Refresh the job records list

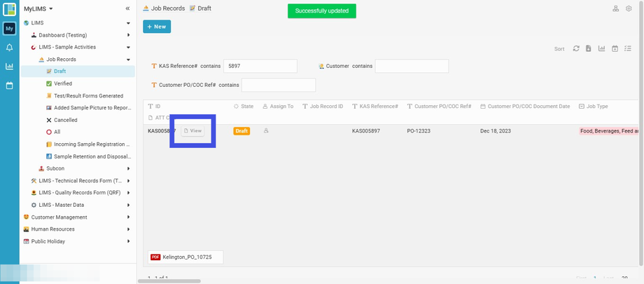point(576,48)
